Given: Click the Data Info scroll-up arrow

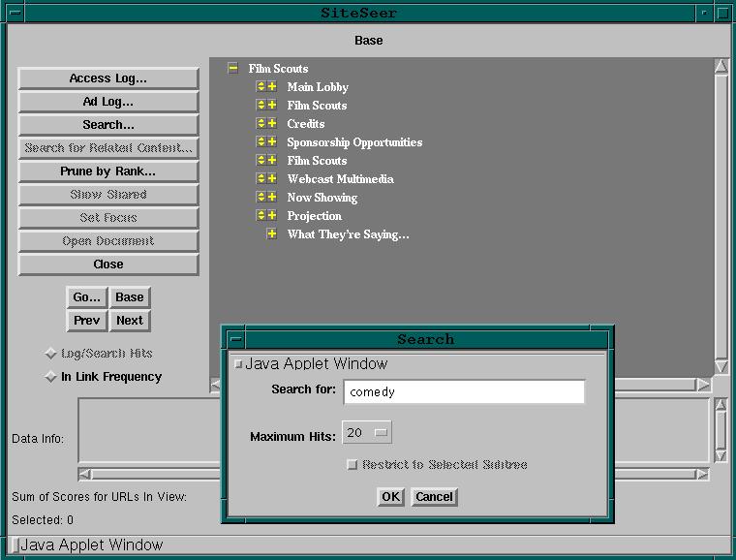Looking at the screenshot, I should pyautogui.click(x=721, y=405).
